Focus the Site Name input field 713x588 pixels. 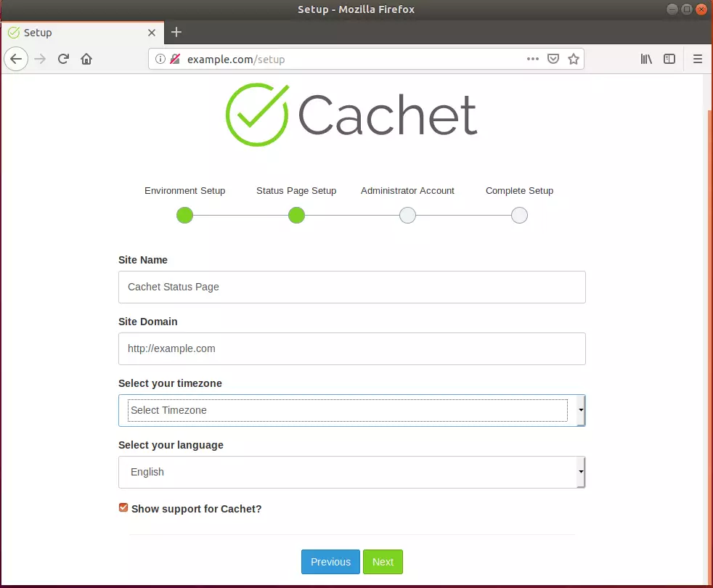click(352, 287)
